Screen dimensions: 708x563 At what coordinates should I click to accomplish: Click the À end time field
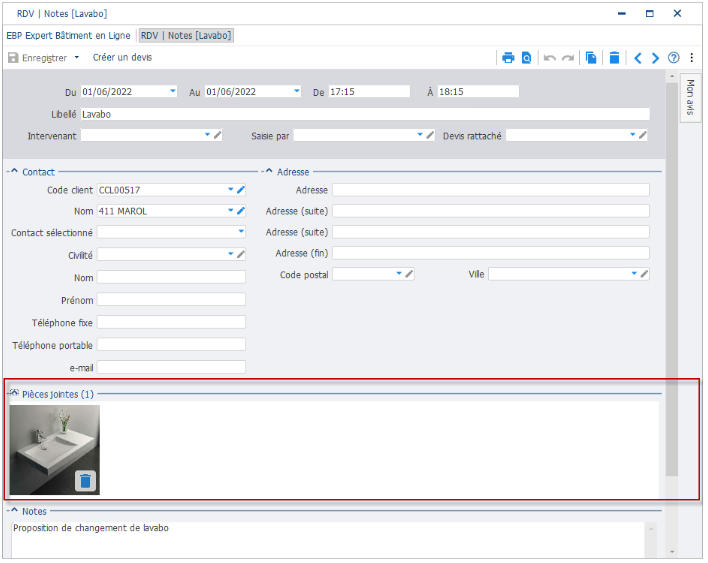point(478,92)
